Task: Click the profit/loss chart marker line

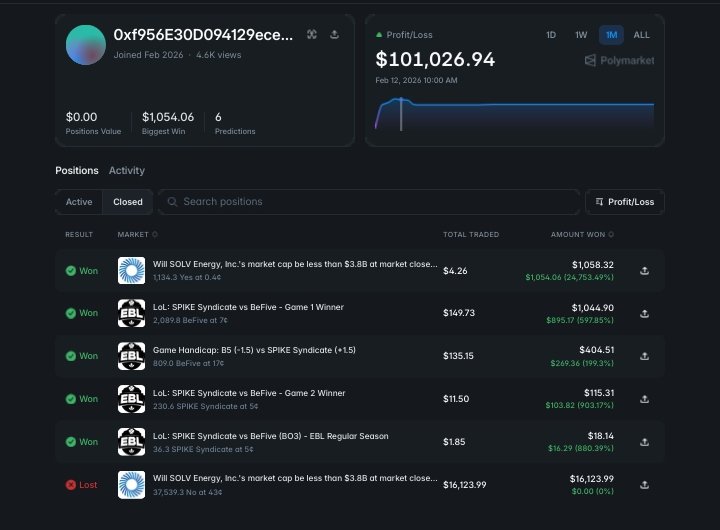Action: coord(401,114)
